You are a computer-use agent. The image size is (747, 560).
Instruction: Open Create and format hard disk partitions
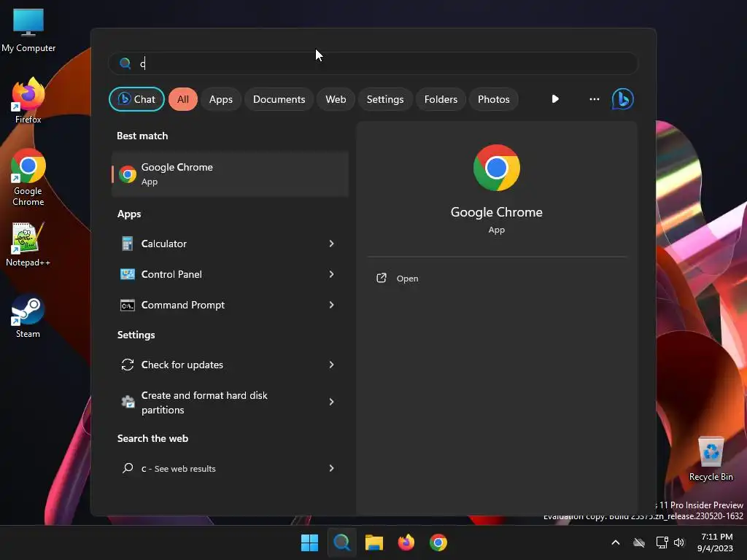coord(230,402)
